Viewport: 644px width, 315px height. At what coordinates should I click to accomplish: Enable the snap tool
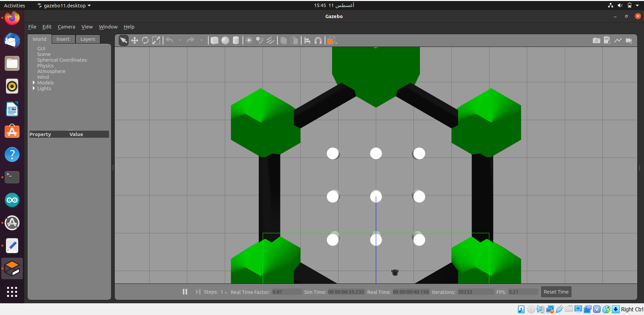(318, 40)
